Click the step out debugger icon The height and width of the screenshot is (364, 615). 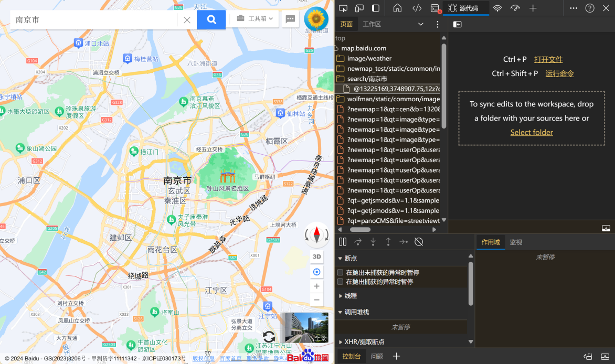point(388,242)
